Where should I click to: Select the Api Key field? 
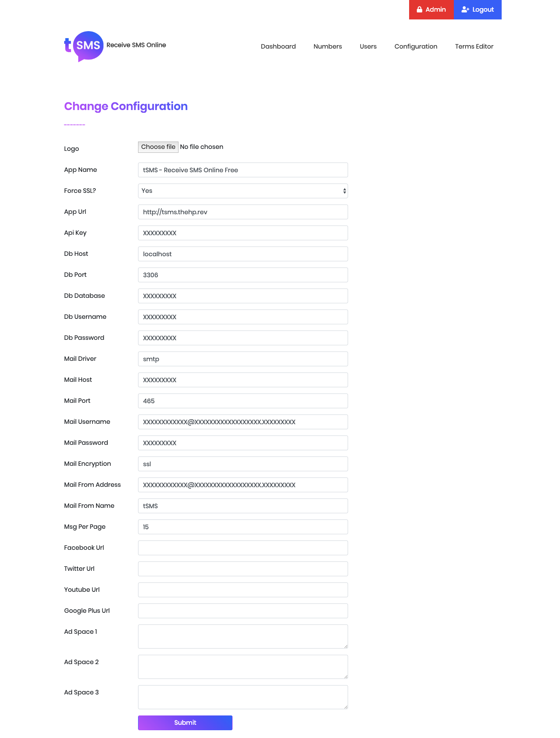tap(243, 233)
